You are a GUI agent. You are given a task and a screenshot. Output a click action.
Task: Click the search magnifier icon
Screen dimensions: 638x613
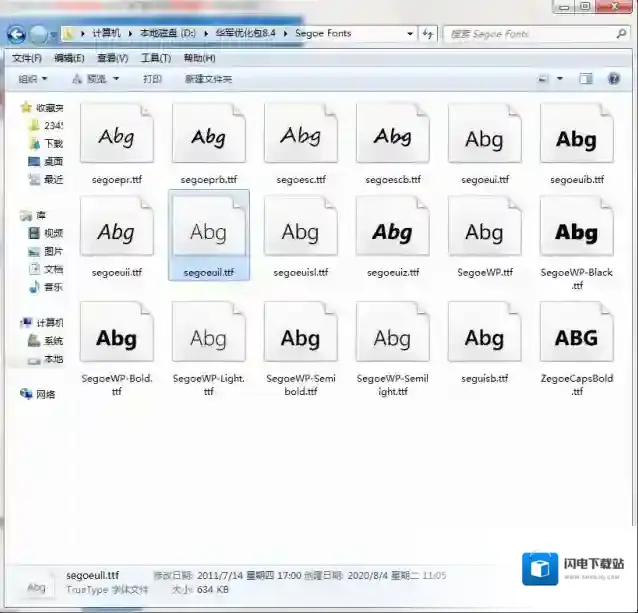click(621, 34)
